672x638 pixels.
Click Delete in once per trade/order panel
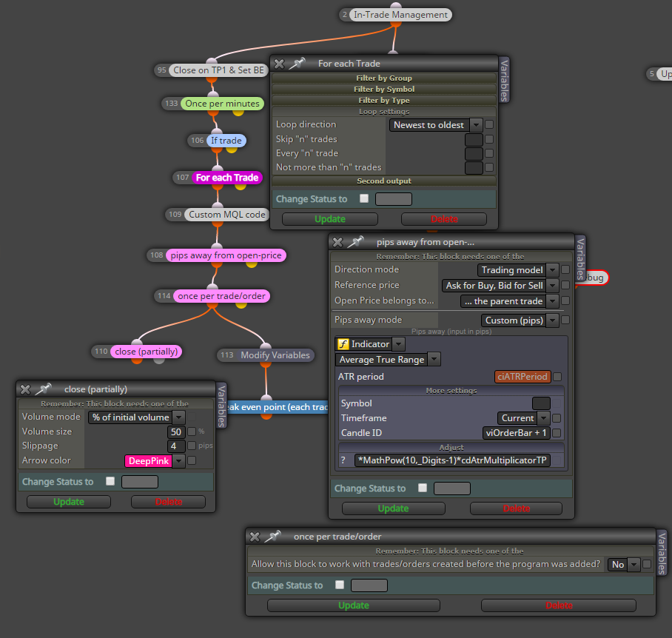559,605
